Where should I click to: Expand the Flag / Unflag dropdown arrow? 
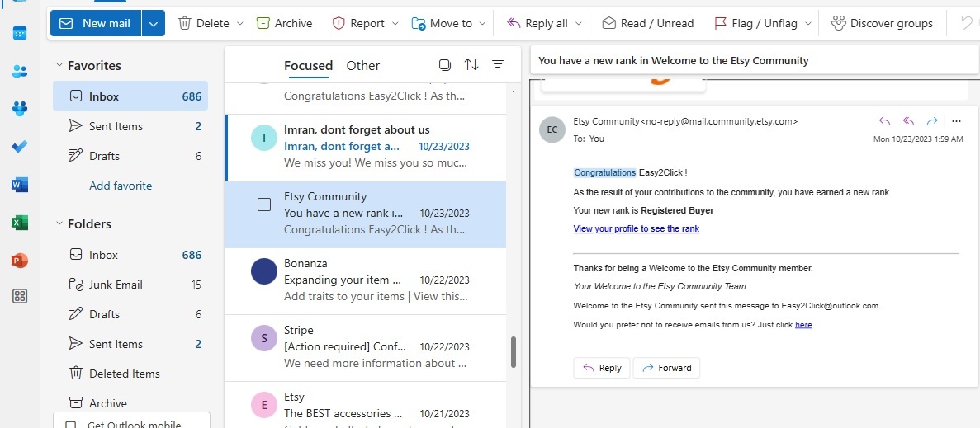(808, 24)
